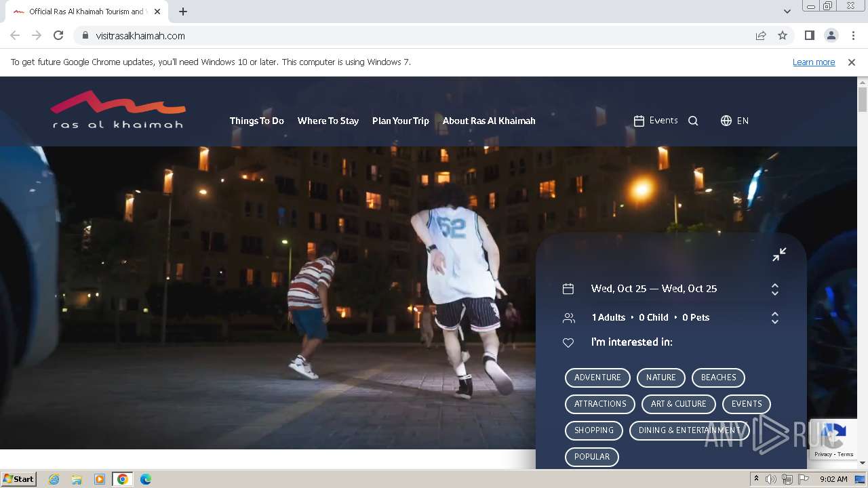Image resolution: width=868 pixels, height=488 pixels.
Task: Toggle the NATURE interest chip
Action: tap(661, 378)
